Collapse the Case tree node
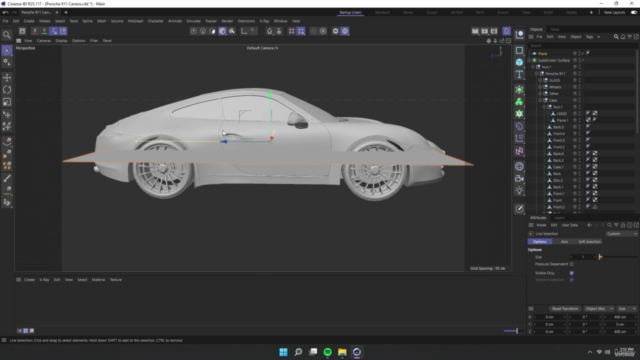 pos(540,100)
